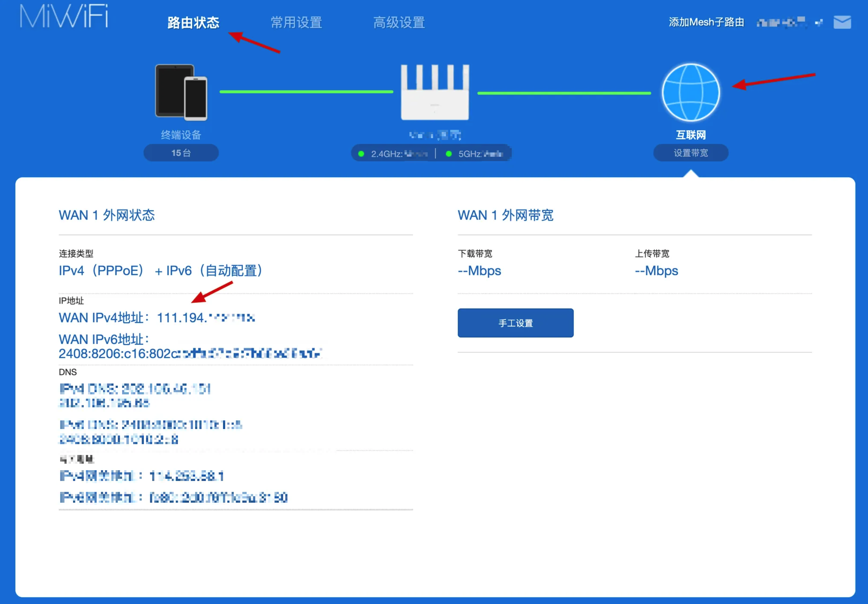Click the 连接类型 label
Screen dimensions: 868x604
pos(76,254)
